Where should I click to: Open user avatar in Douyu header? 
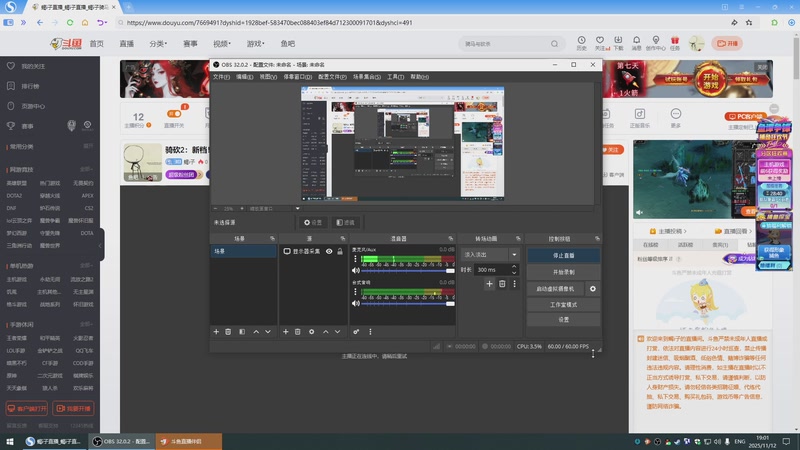coord(696,43)
